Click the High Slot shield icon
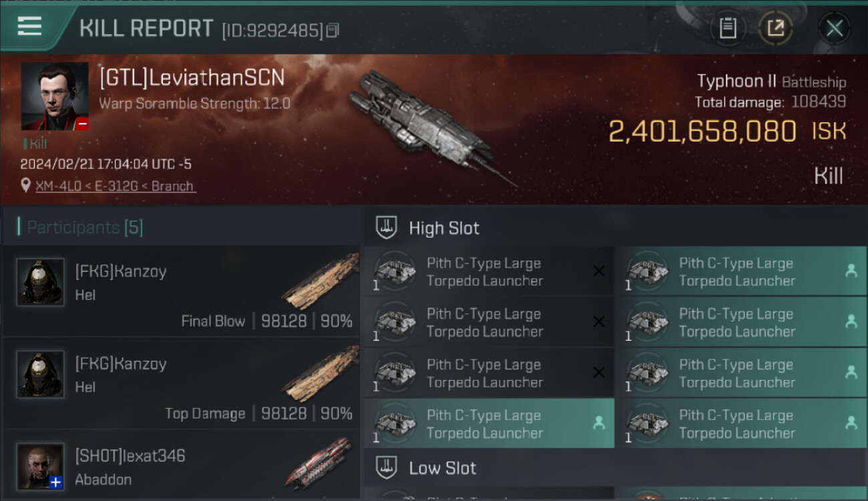Screen dimensions: 868x501 pyautogui.click(x=387, y=228)
